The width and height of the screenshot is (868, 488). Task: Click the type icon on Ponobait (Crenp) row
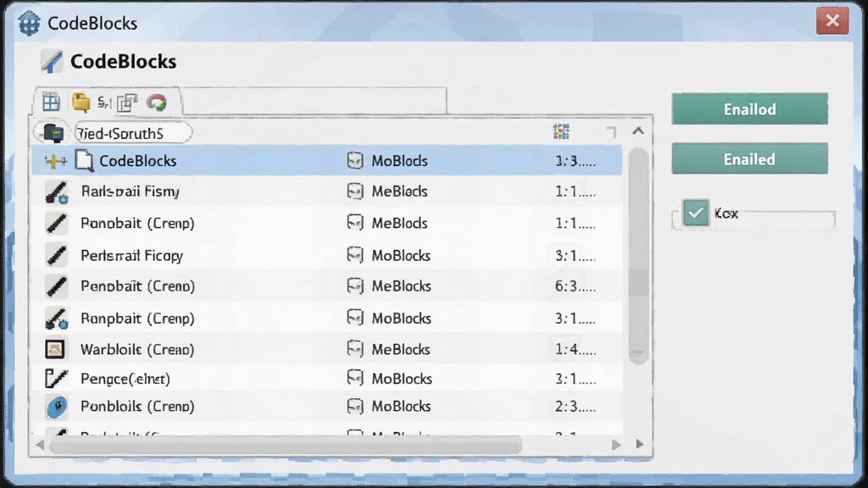(x=355, y=223)
